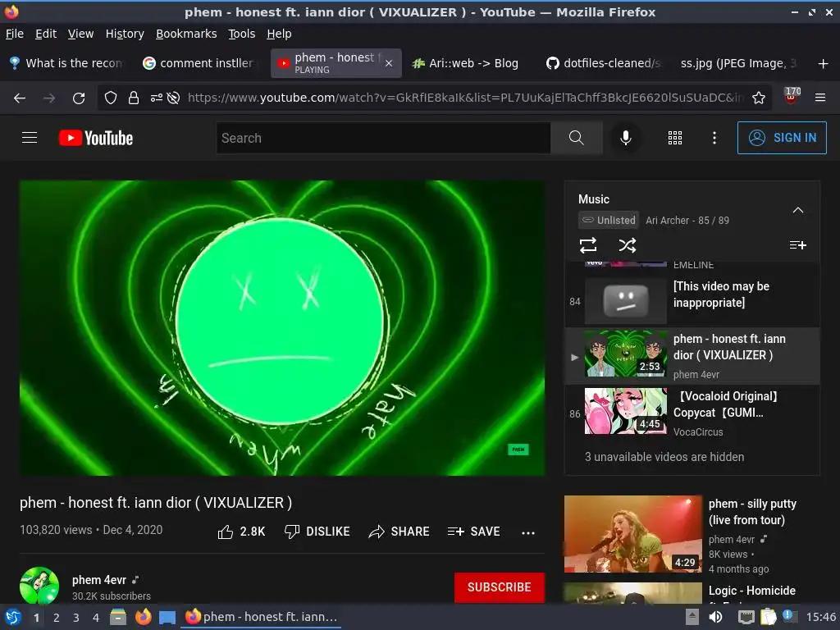
Task: Open site permissions icon in address bar
Action: [x=157, y=98]
